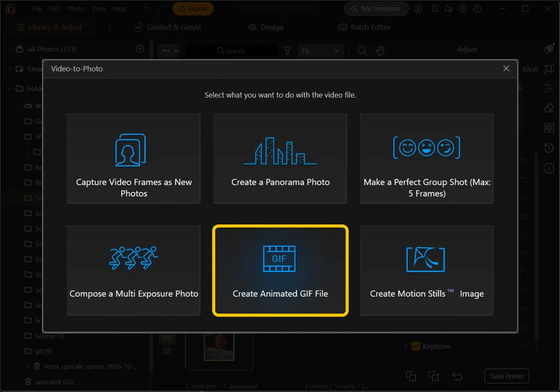Select Create Motion Stills Image option
Viewport: 560px width, 392px height.
(x=427, y=270)
